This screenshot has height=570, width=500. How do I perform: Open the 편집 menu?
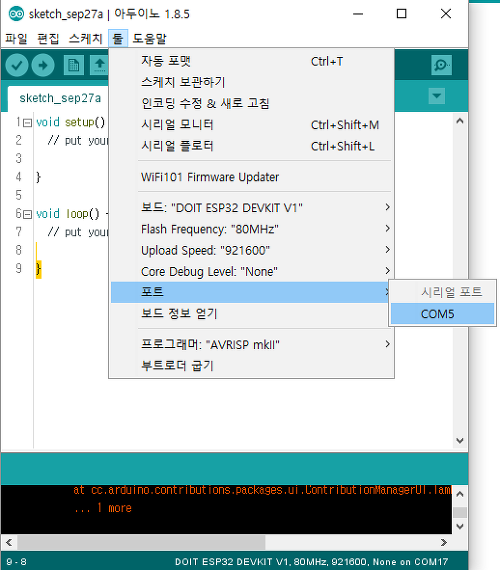48,39
